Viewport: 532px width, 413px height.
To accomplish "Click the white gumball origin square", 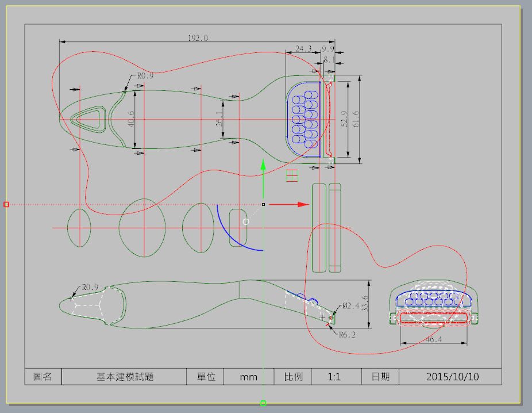I will point(263,204).
